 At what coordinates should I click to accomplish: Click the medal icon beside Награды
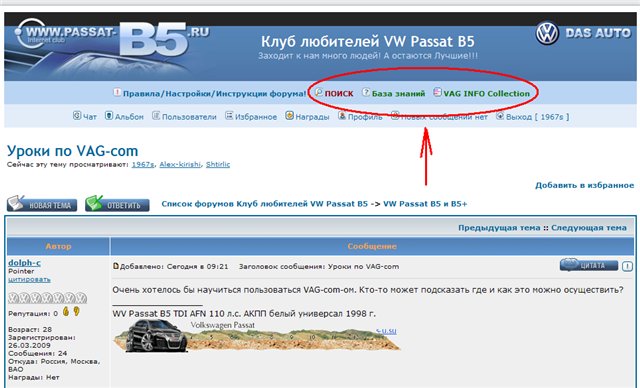coord(289,115)
